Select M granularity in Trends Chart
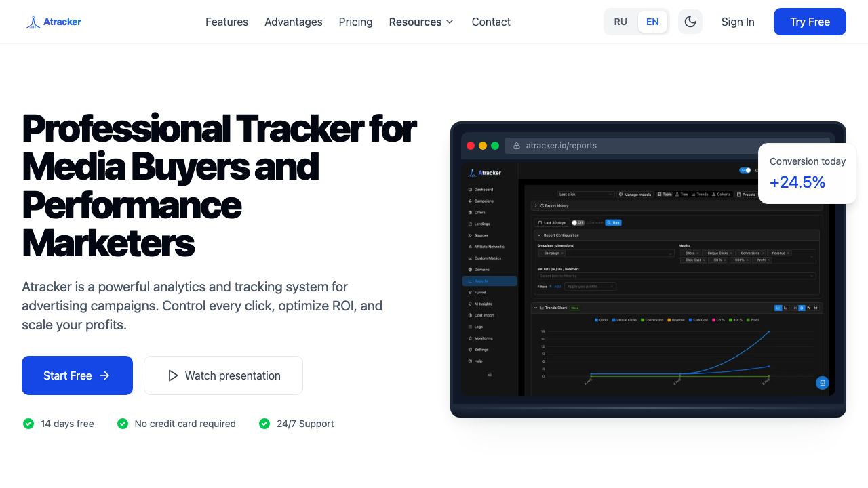Screen dimensions: 868x488 point(816,308)
